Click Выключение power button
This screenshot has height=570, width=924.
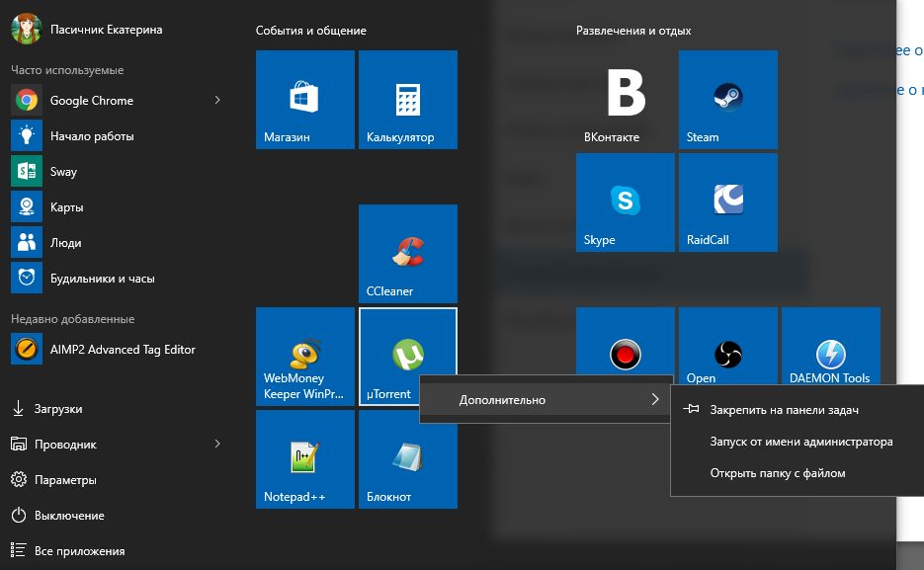57,516
